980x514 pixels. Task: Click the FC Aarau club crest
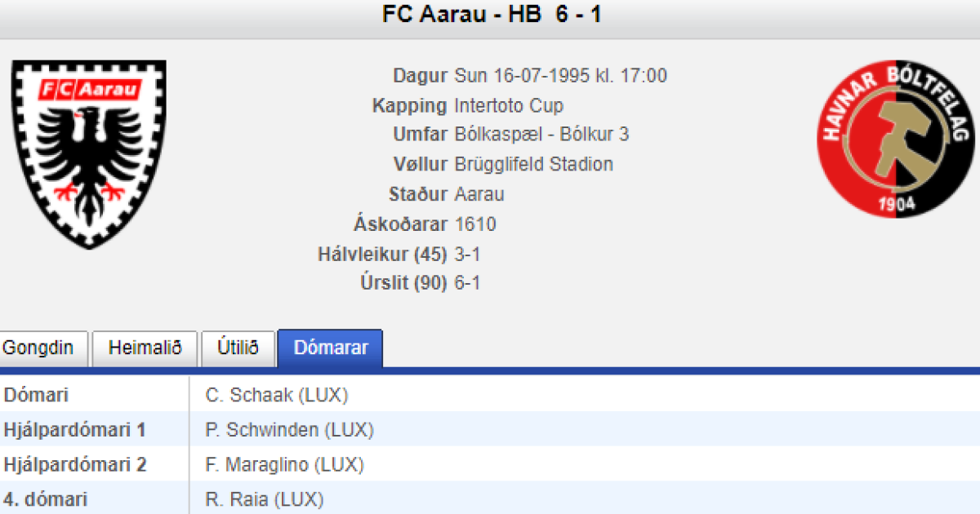point(89,153)
